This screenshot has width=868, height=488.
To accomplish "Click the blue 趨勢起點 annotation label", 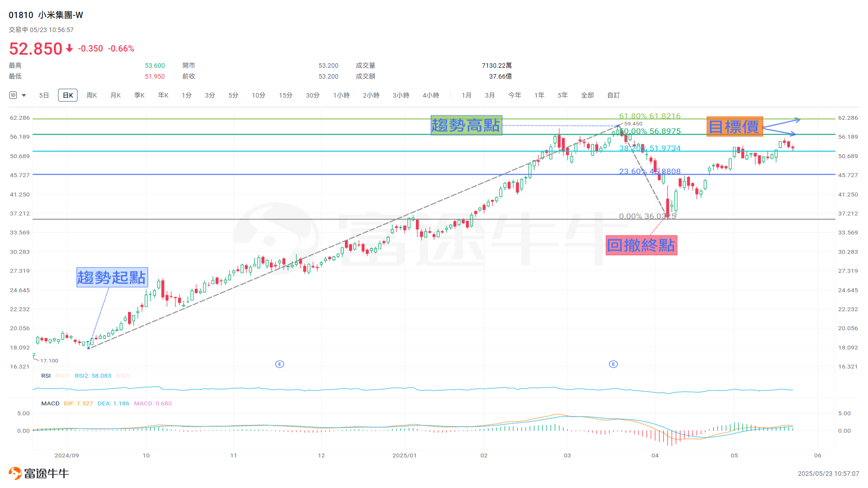I will coord(112,278).
